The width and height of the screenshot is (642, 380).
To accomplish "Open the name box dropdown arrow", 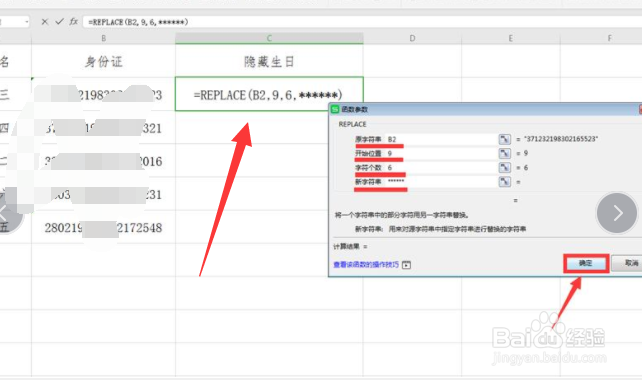I will click(27, 22).
